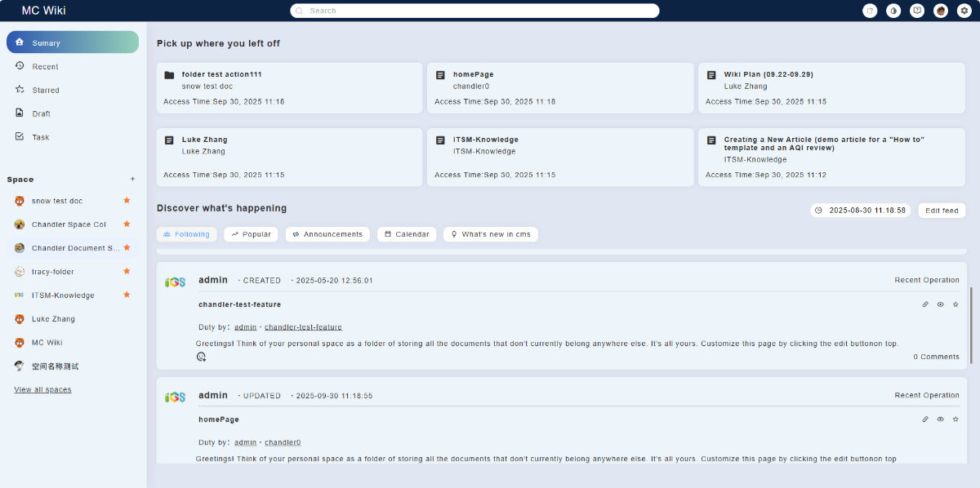Click the edit pencil for chandler-test-feature
Image resolution: width=980 pixels, height=488 pixels.
point(925,304)
